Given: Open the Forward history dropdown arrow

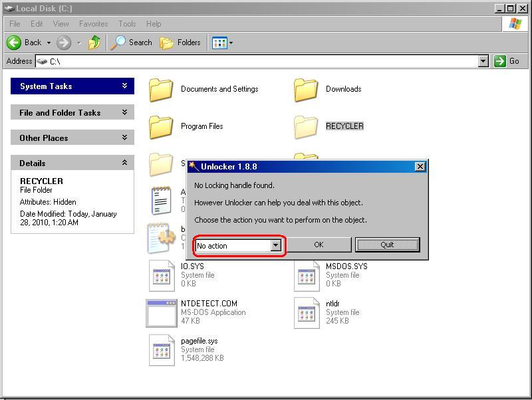Looking at the screenshot, I should (79, 43).
